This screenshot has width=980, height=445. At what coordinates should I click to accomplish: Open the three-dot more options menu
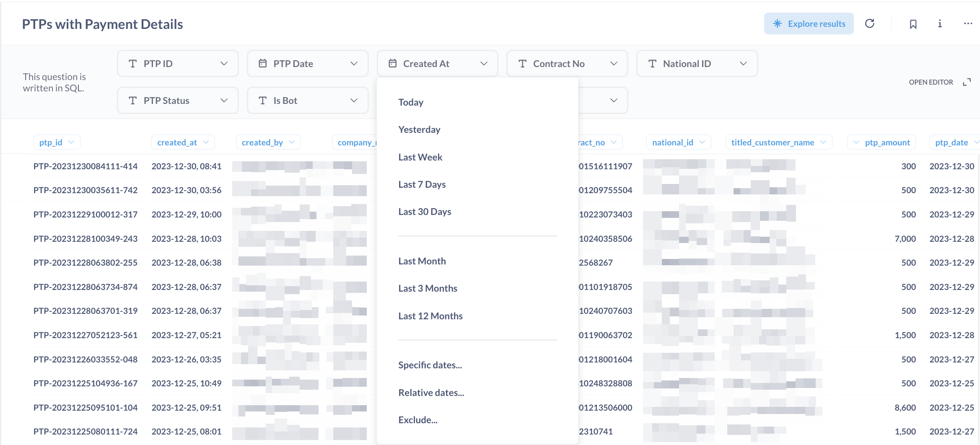point(967,24)
